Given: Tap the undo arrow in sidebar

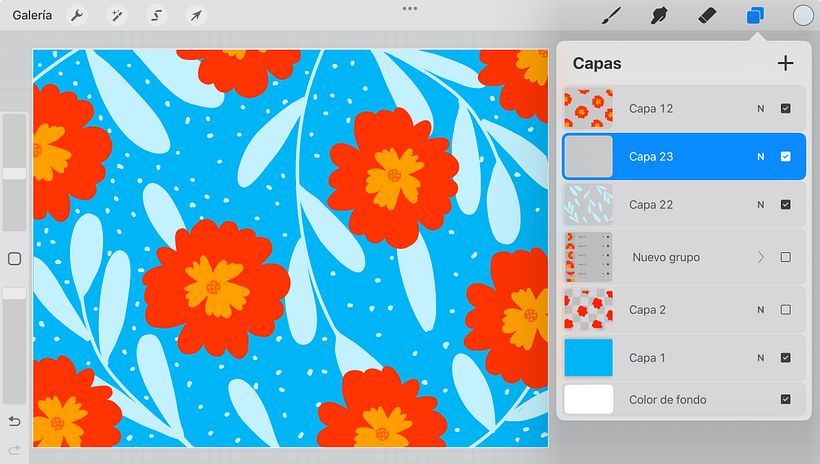Looking at the screenshot, I should click(14, 421).
